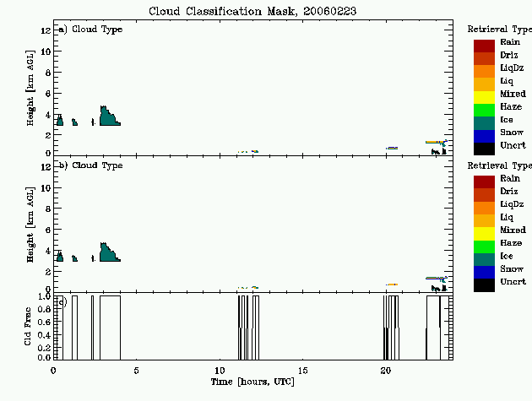Screen dimensions: 532x401
Task: Click the time axis tick label 15
Action: (x=302, y=370)
